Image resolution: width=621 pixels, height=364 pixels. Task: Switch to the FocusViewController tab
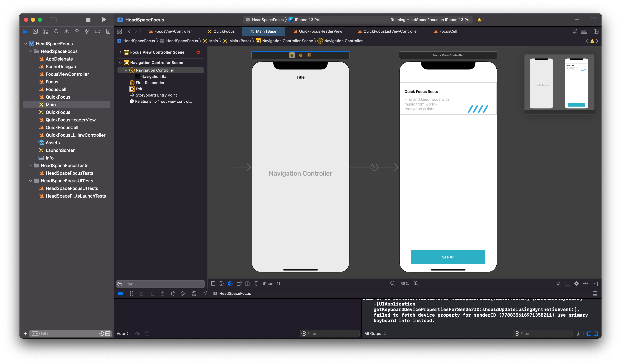tap(170, 31)
